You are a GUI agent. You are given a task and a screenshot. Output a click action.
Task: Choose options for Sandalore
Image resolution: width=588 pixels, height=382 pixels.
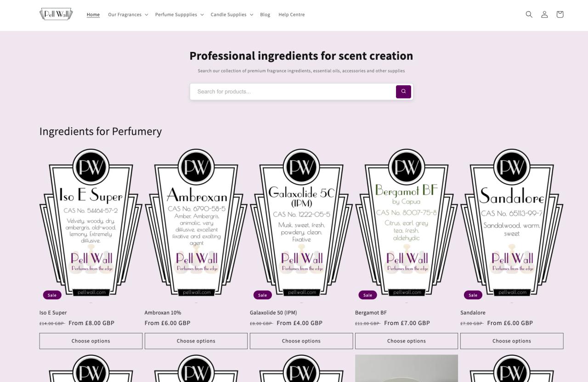coord(512,341)
